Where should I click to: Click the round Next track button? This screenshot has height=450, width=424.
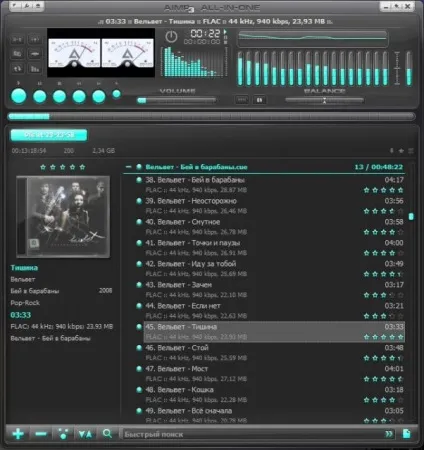pyautogui.click(x=99, y=97)
